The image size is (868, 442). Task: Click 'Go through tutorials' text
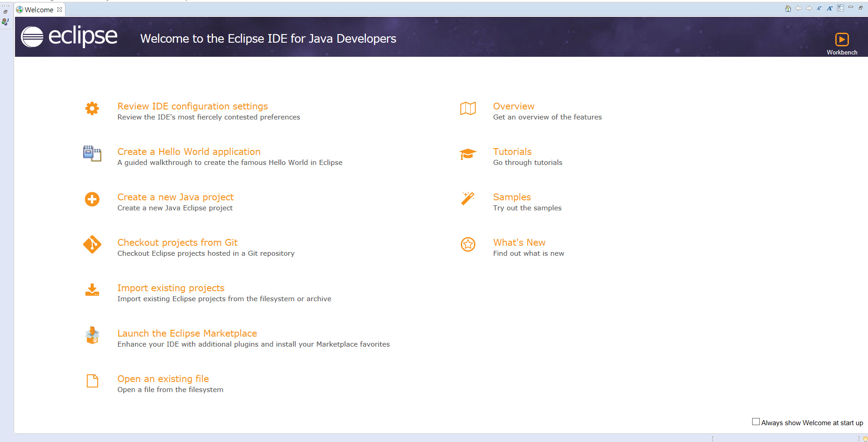[x=528, y=163]
